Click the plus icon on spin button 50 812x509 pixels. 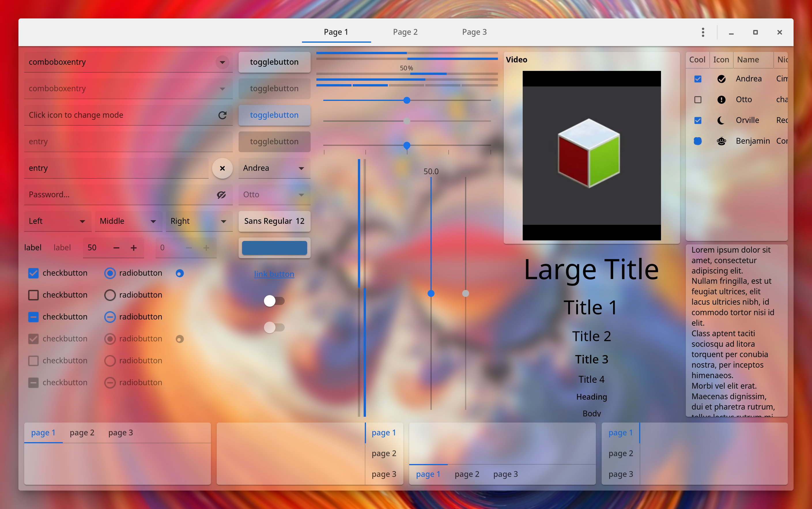tap(134, 248)
